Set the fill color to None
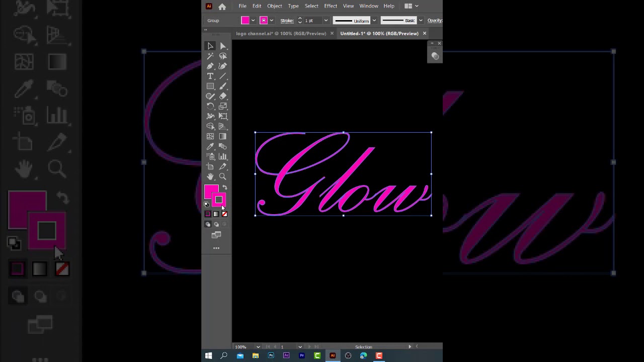 224,214
